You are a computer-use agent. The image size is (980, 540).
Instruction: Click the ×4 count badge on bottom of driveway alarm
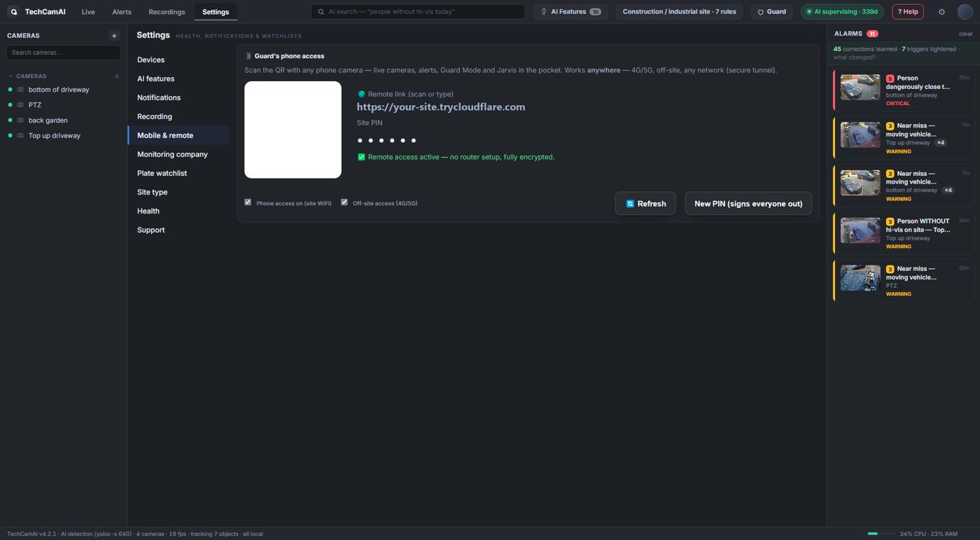948,191
